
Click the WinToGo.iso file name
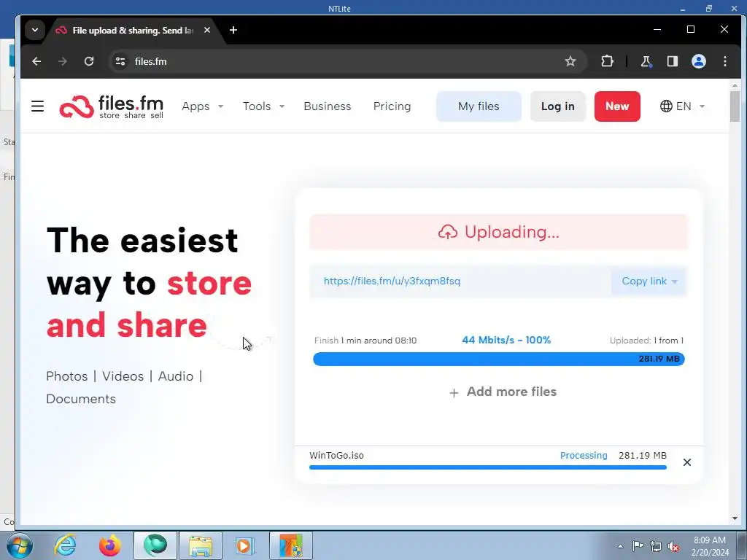coord(337,455)
